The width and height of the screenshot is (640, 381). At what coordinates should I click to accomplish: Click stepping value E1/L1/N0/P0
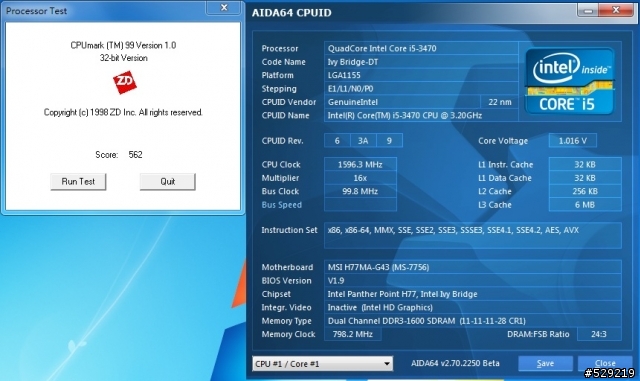421,89
